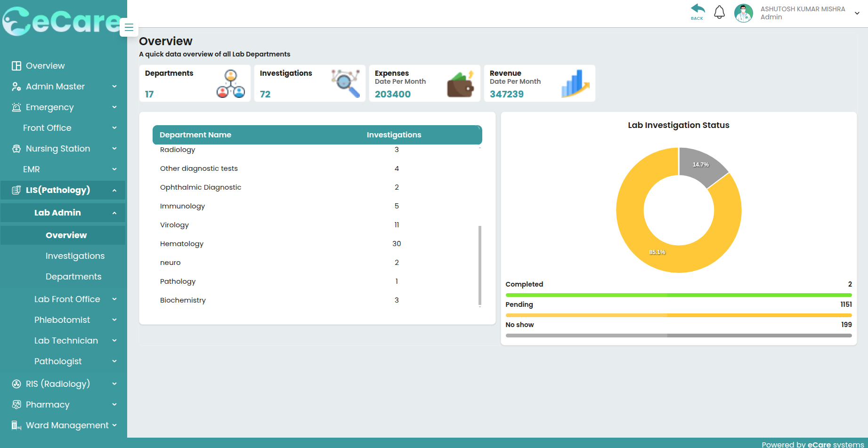
Task: Open the notifications bell
Action: [719, 12]
